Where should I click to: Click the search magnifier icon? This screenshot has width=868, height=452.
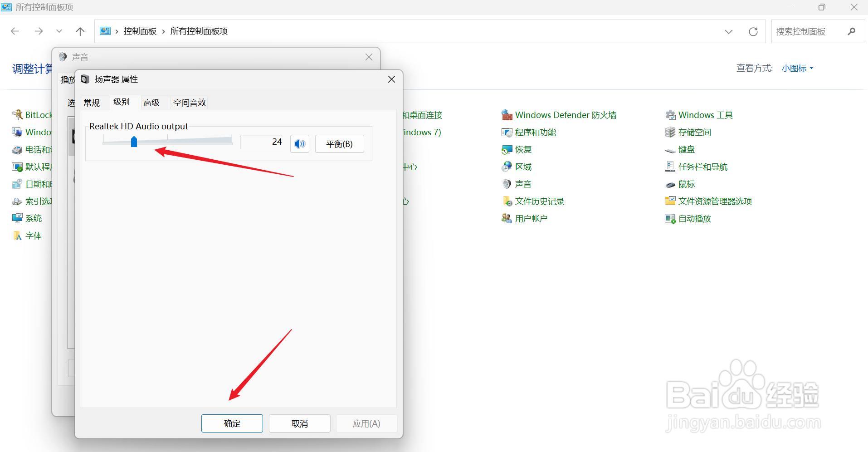852,32
